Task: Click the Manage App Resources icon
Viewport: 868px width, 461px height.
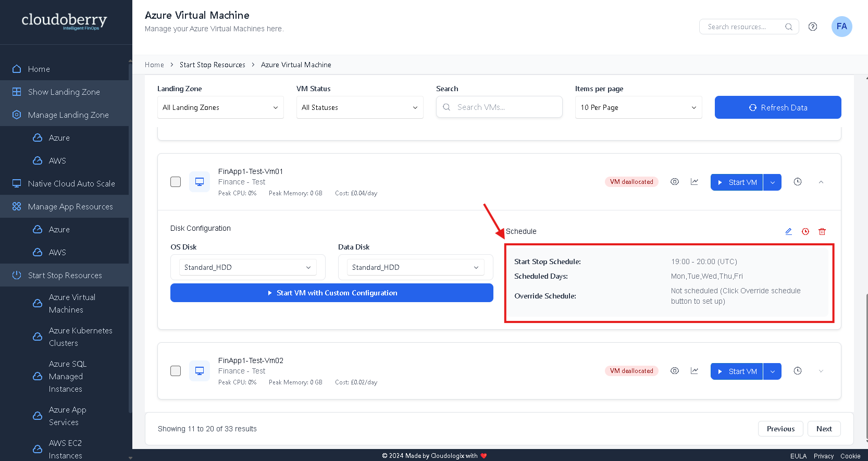Action: tap(17, 206)
